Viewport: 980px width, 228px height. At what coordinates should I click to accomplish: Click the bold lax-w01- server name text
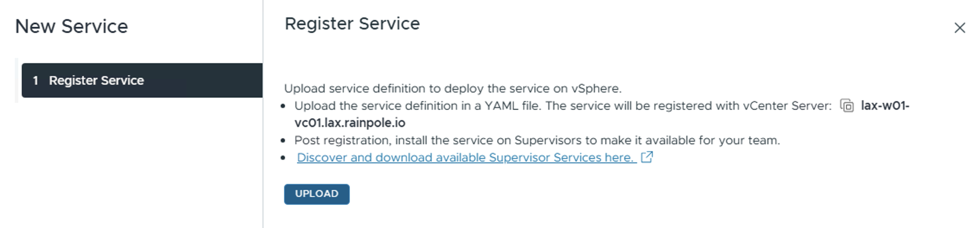[885, 106]
